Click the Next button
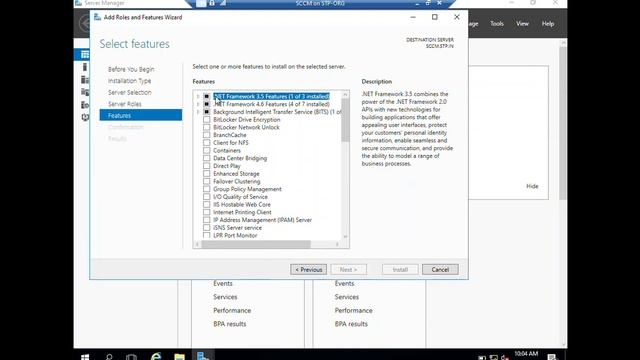Screen dimensions: 640x360 [349, 269]
